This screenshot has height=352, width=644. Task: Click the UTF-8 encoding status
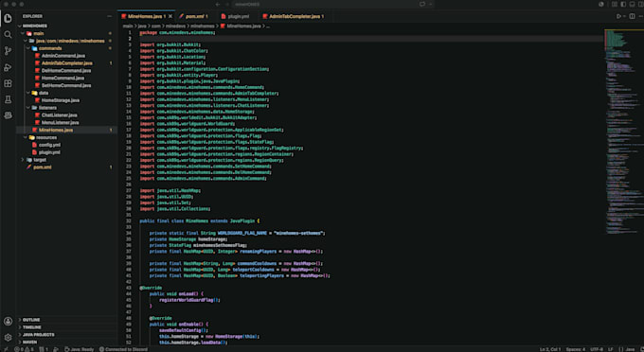pos(597,349)
